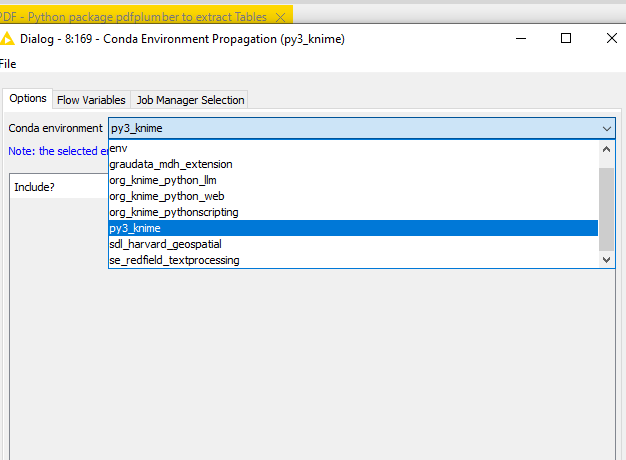Image resolution: width=626 pixels, height=460 pixels.
Task: Minimize the Conda Environment Propagation dialog
Action: coord(521,39)
